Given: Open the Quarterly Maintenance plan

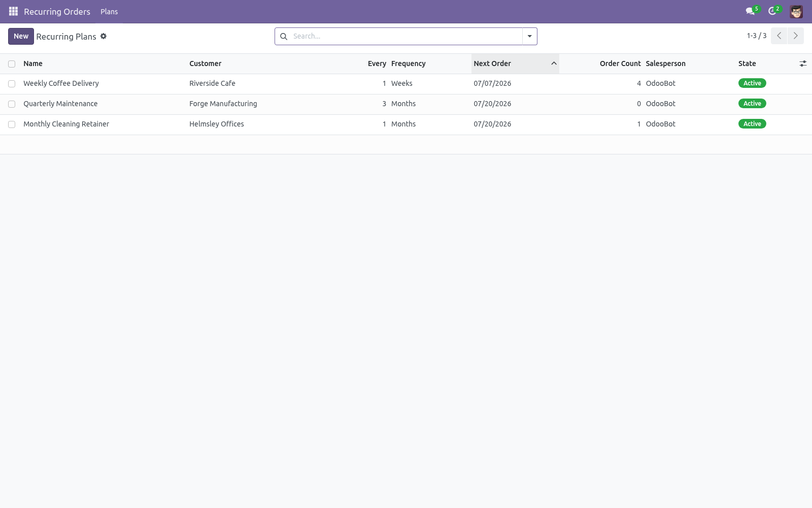Looking at the screenshot, I should (x=60, y=104).
